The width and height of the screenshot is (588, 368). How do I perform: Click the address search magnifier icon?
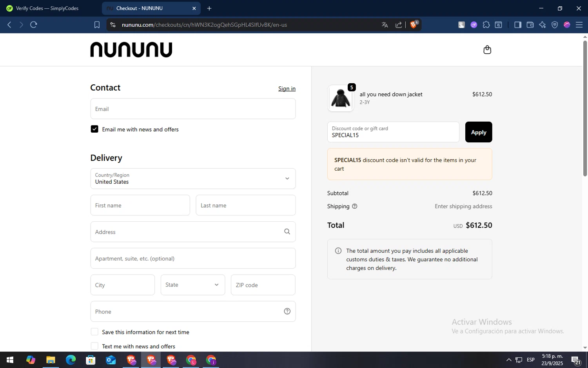coord(287,231)
